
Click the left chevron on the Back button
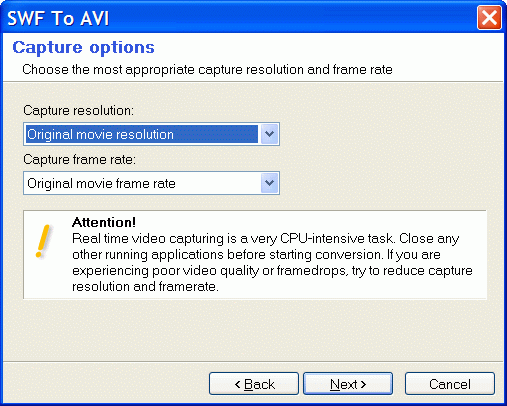[237, 384]
